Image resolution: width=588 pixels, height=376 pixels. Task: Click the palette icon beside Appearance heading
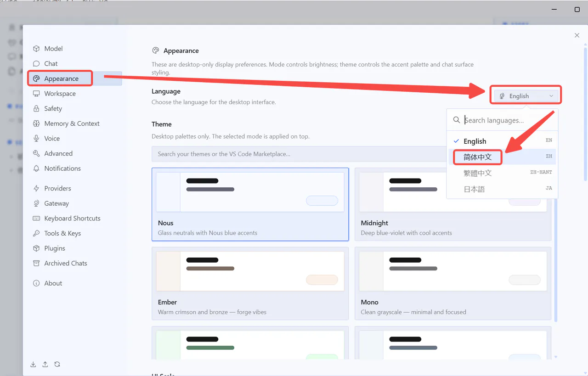tap(156, 51)
